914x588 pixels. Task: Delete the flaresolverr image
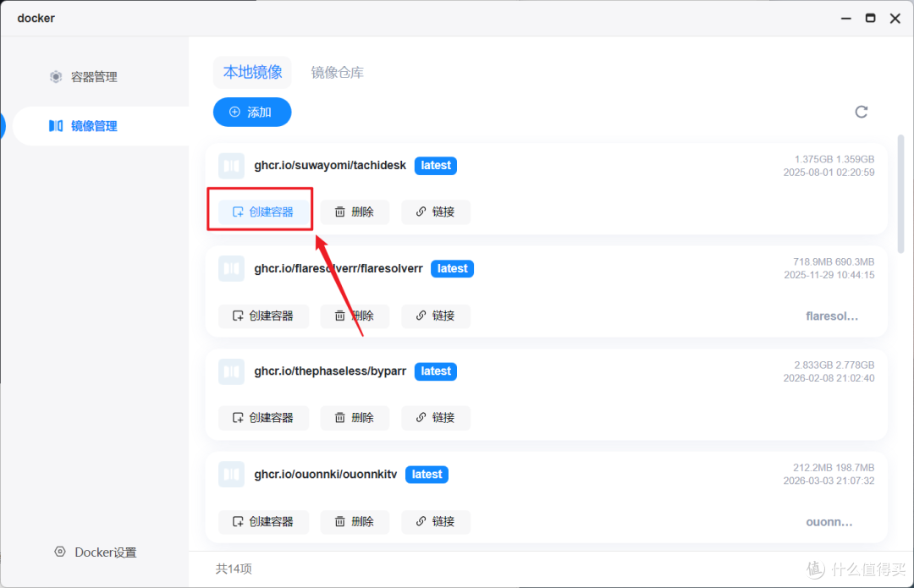355,316
